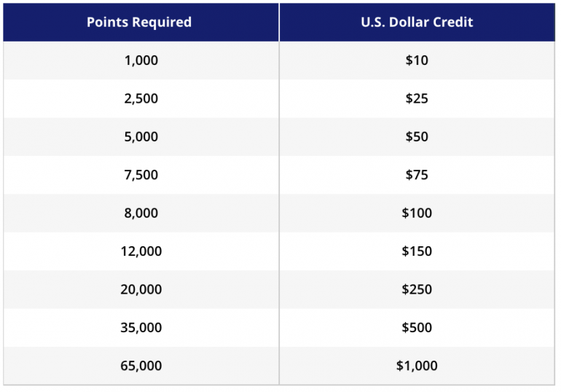Select the 7,500 points cell
The height and width of the screenshot is (392, 561).
(x=141, y=175)
